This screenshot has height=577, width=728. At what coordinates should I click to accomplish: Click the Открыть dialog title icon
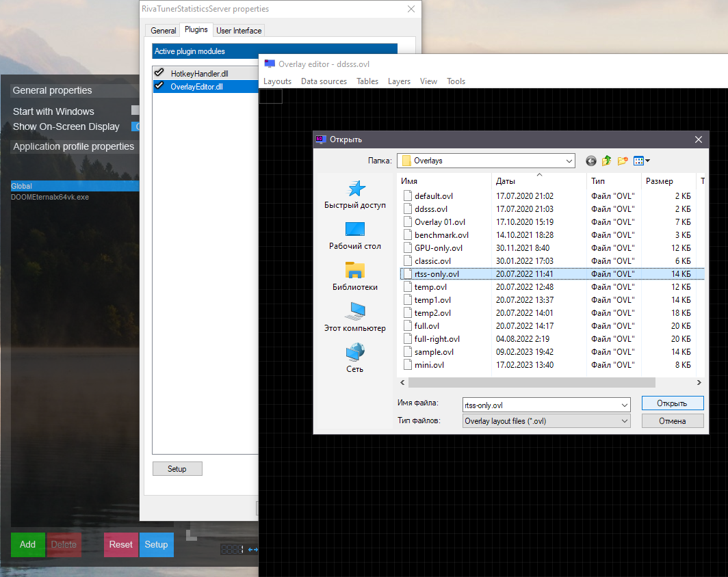[x=320, y=139]
